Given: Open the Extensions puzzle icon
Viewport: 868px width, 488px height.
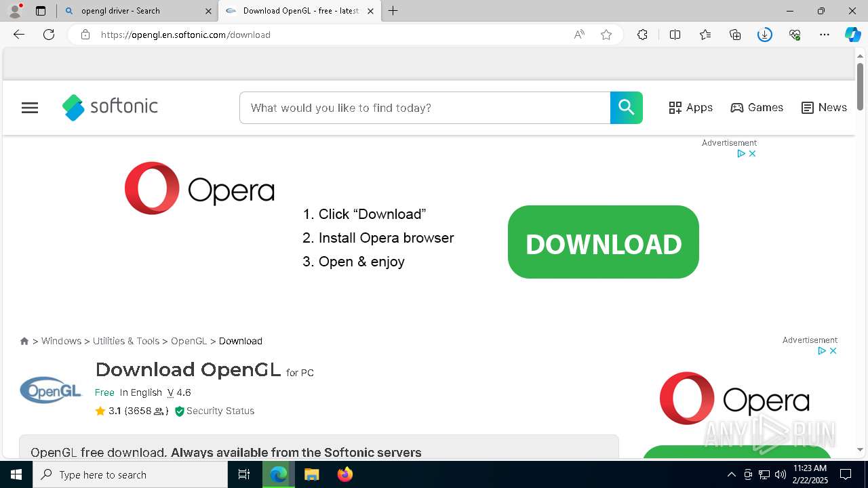Looking at the screenshot, I should [642, 35].
